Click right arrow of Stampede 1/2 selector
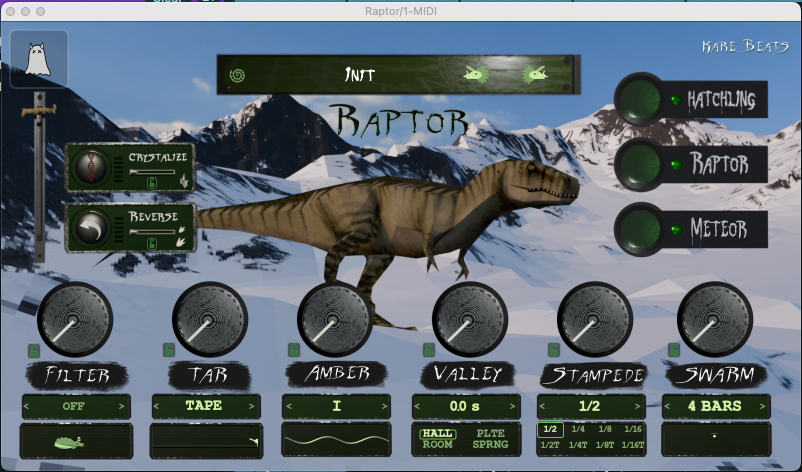This screenshot has width=802, height=472. coord(637,407)
